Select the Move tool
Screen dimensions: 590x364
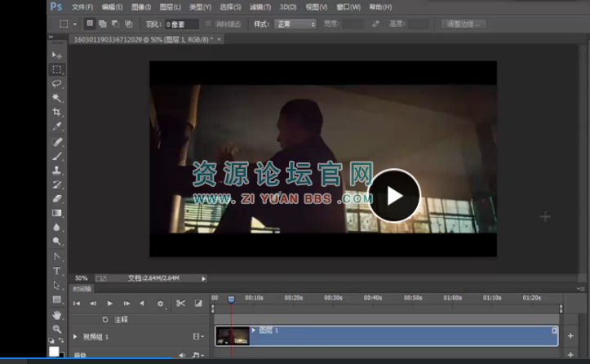point(57,55)
